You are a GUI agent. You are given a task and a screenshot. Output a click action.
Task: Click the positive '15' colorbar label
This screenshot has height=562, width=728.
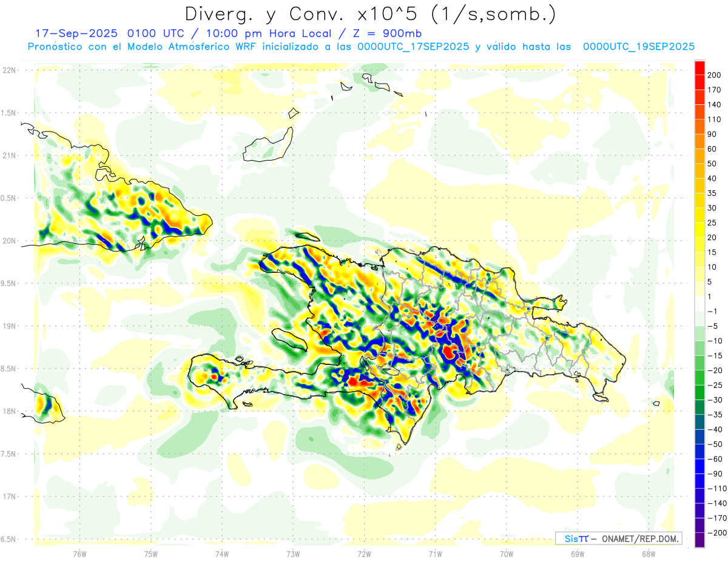712,252
